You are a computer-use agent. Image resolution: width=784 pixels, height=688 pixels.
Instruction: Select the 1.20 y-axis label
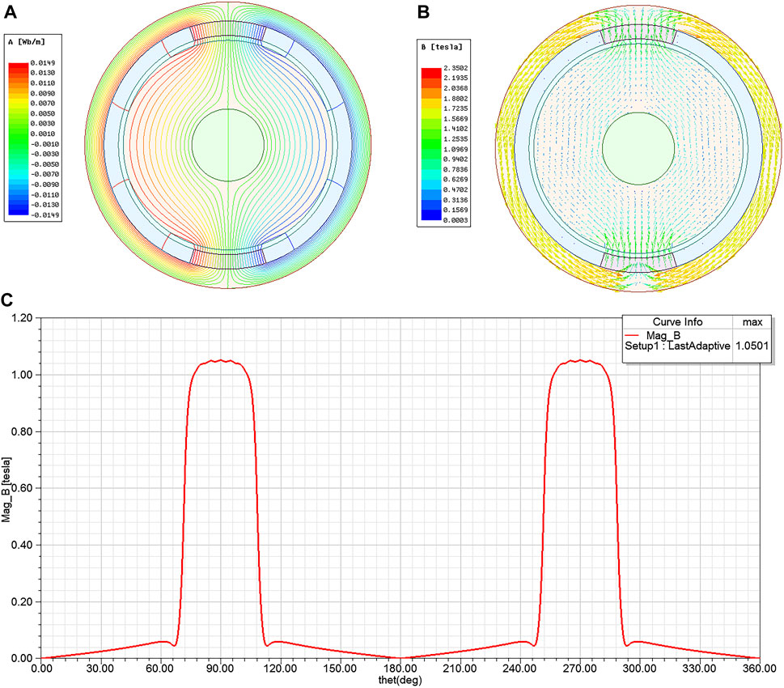coord(22,318)
